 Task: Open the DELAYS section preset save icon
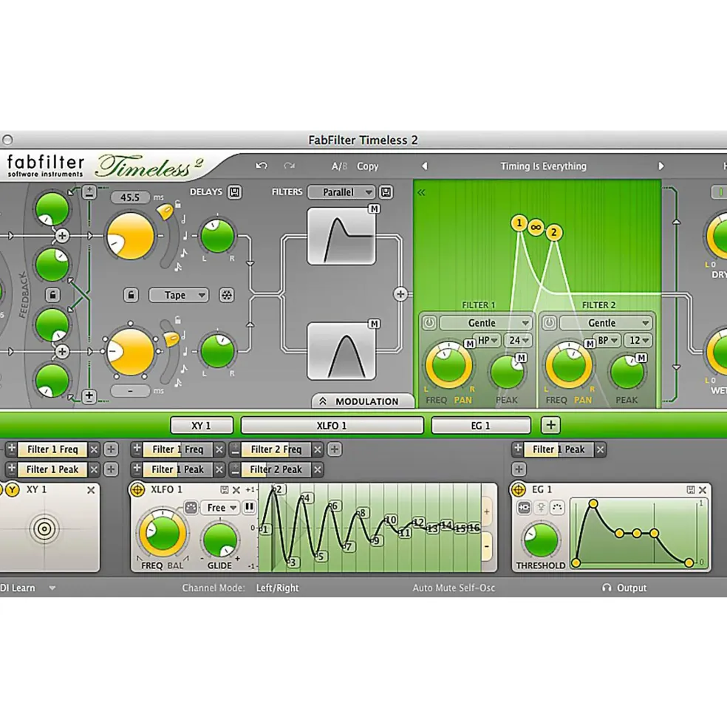pyautogui.click(x=234, y=191)
